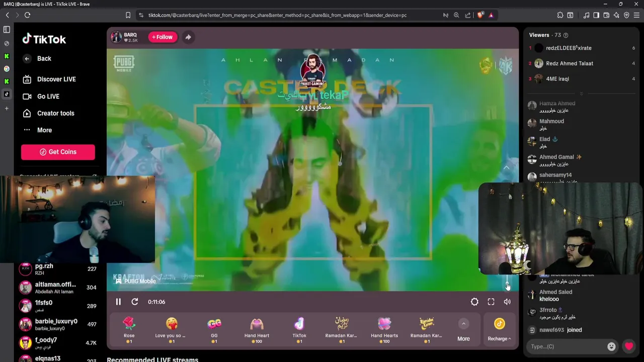
Task: Click the zoom magnifier in the address bar
Action: click(456, 15)
